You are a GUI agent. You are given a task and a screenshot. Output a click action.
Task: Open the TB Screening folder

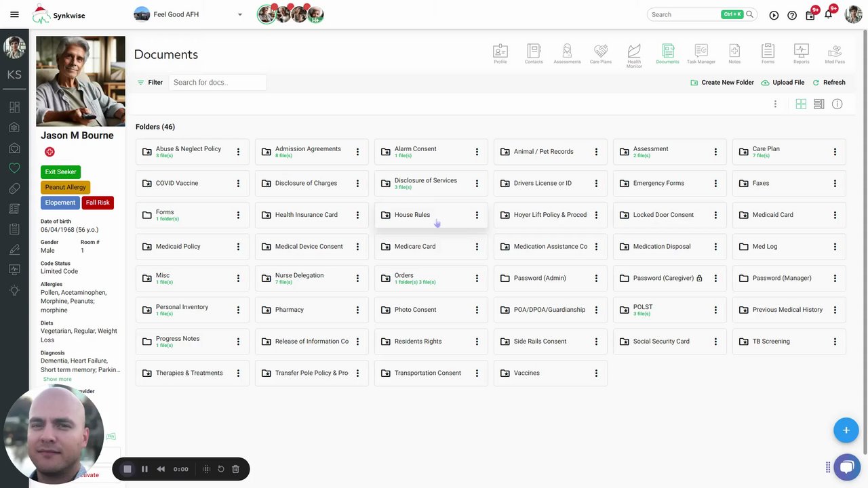click(x=789, y=342)
